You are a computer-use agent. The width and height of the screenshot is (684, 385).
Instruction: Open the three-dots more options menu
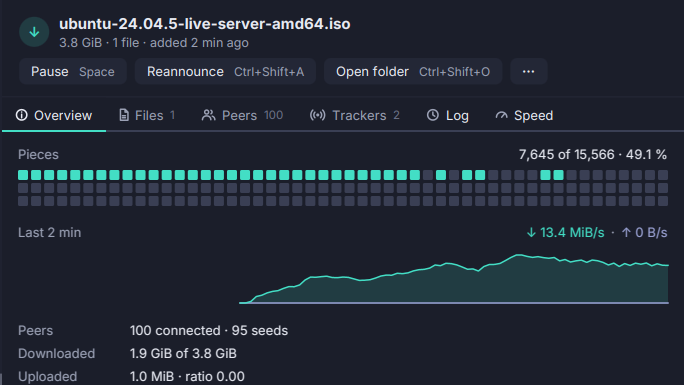pos(529,72)
